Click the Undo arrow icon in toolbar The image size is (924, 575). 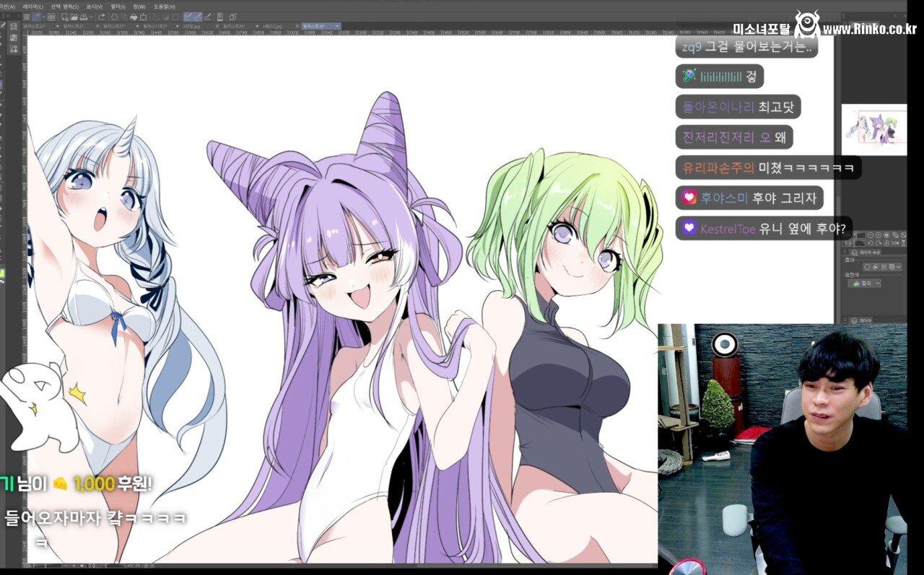point(100,17)
